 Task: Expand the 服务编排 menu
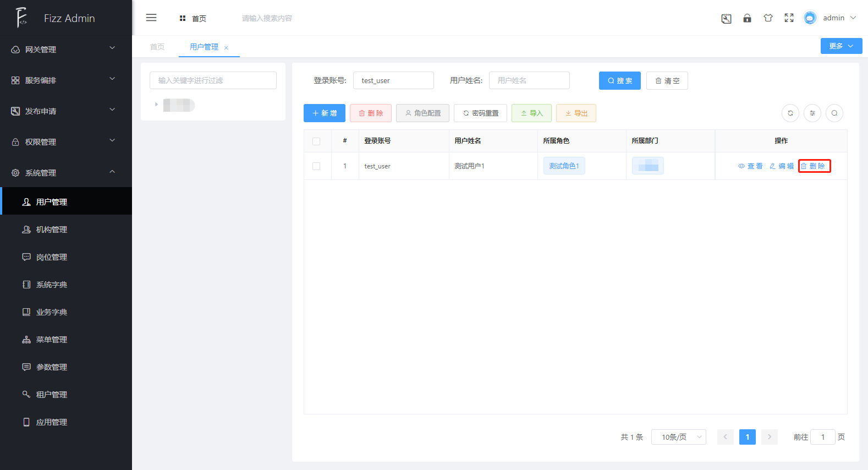(x=66, y=80)
